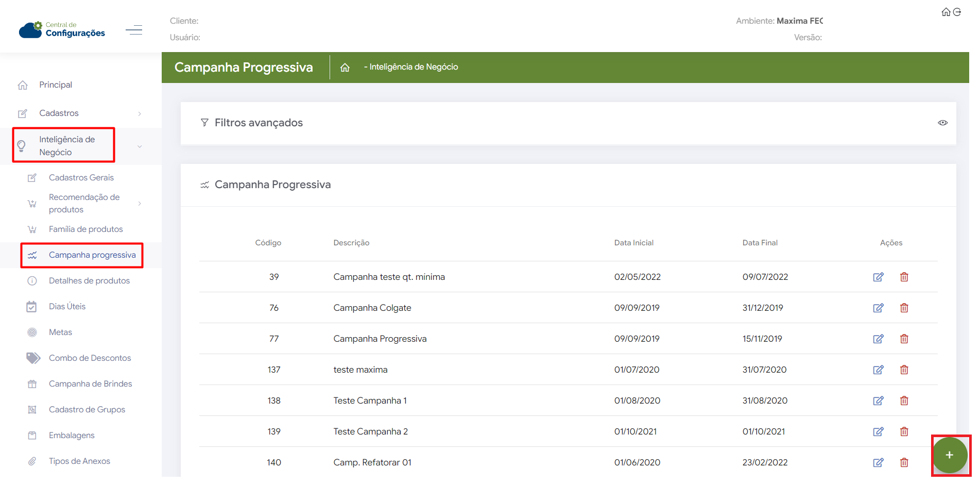Open the Principal menu item
This screenshot has height=484, width=980.
[x=56, y=85]
